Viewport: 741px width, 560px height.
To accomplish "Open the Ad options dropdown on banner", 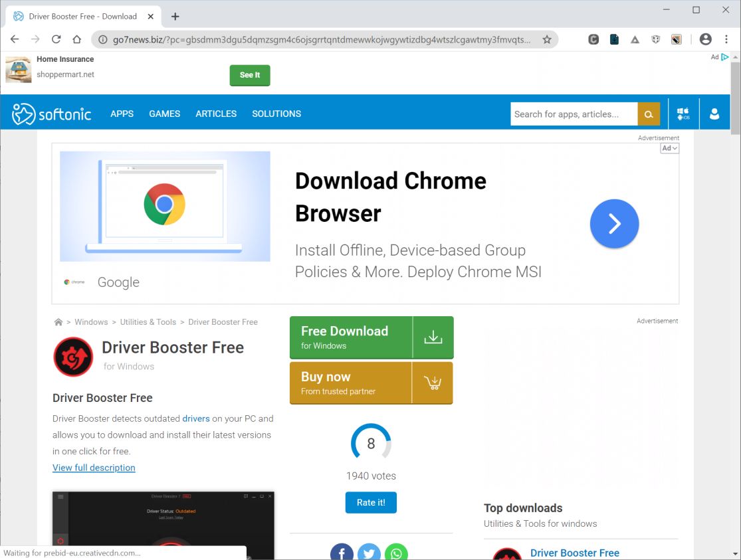I will coord(670,148).
